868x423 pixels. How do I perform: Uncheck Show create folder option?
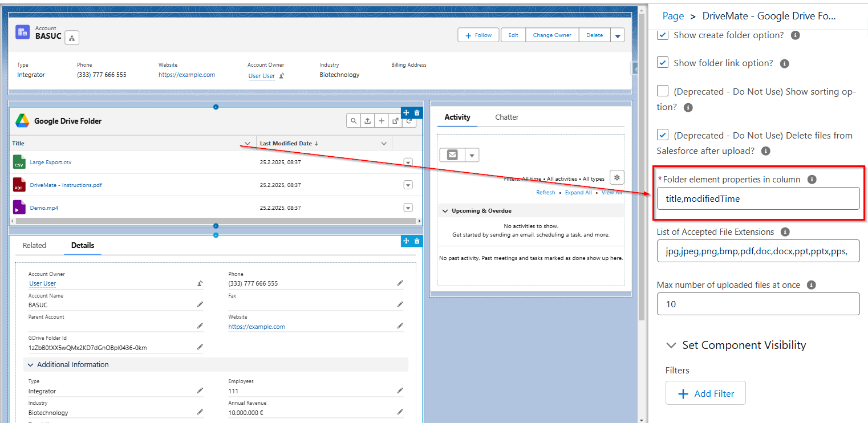coord(663,35)
